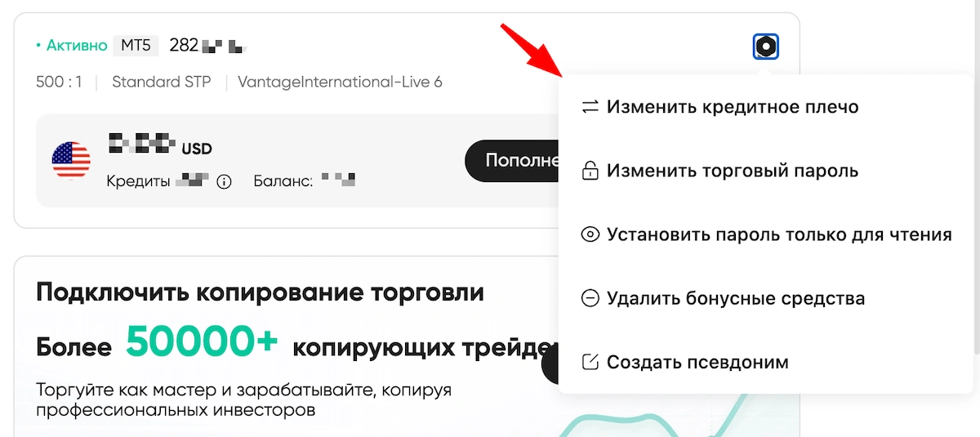Click the lock icon for trading password

point(590,171)
